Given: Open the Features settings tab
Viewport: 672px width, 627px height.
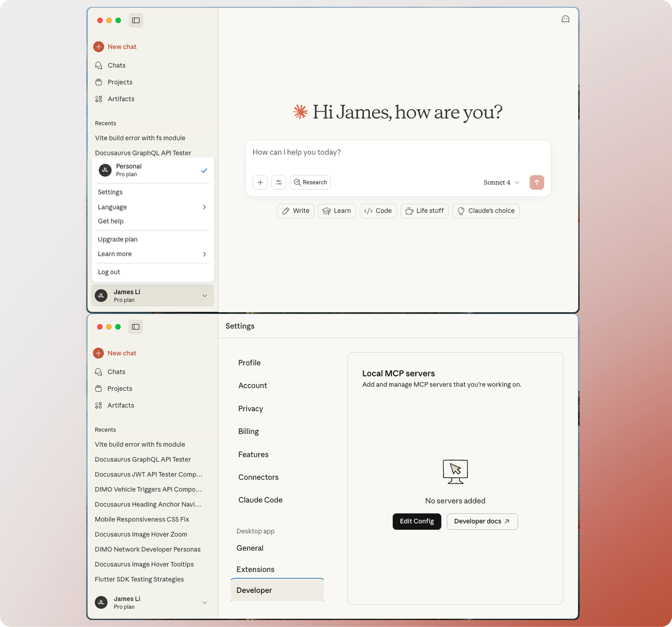Looking at the screenshot, I should pyautogui.click(x=253, y=454).
